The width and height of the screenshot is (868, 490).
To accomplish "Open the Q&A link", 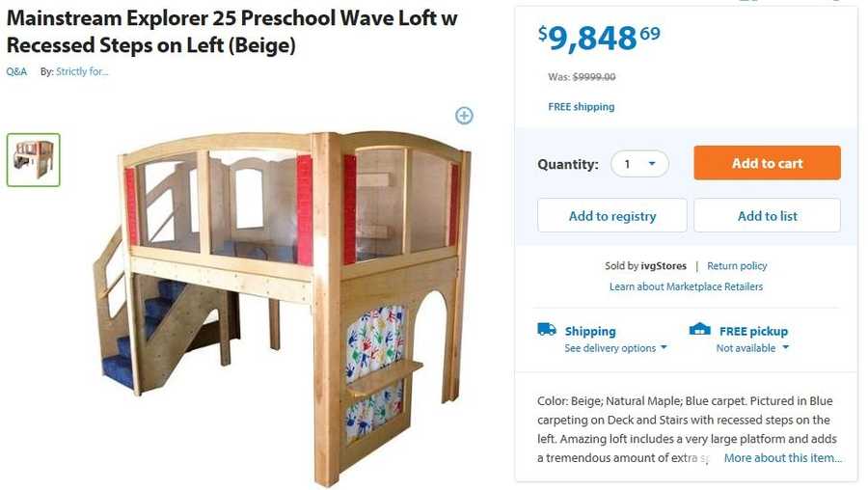I will 16,71.
